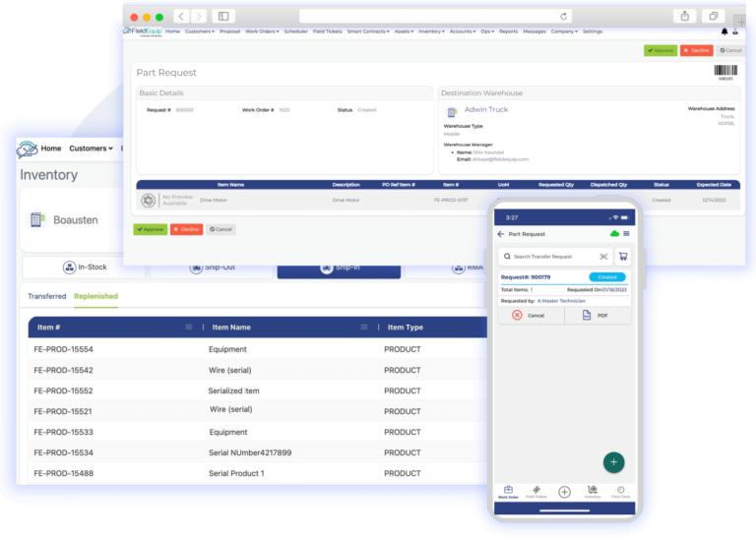Switch to the Transferred sub-tab

coord(47,296)
